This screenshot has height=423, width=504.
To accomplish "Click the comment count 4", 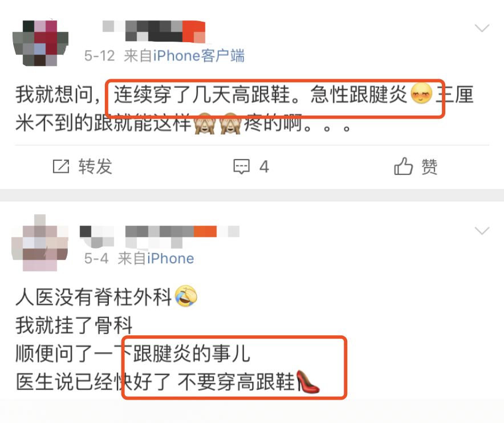I will coord(264,167).
